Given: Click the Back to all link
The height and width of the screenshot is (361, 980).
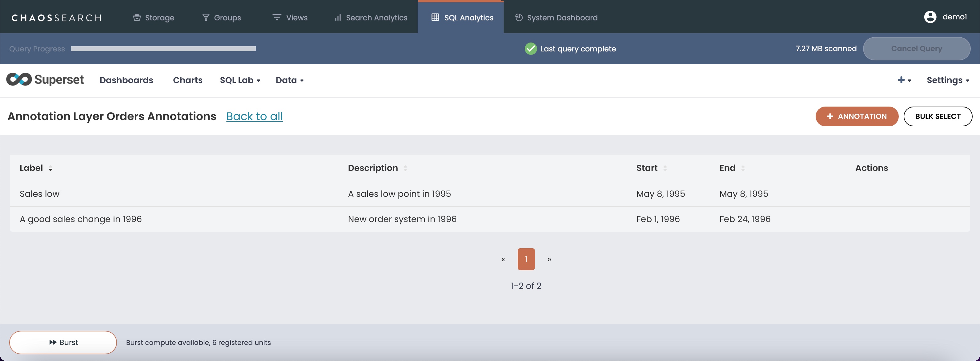Looking at the screenshot, I should coord(255,116).
